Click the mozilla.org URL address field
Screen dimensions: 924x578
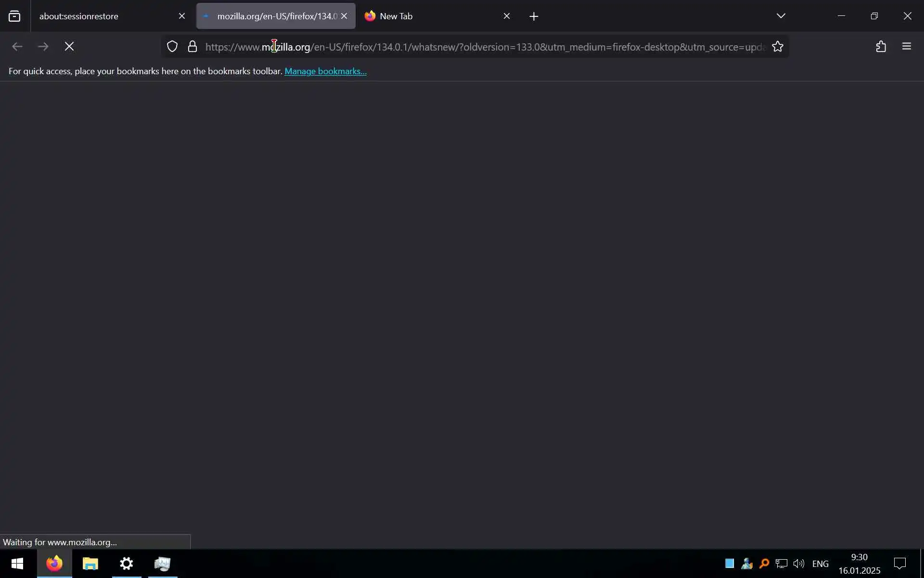click(481, 47)
